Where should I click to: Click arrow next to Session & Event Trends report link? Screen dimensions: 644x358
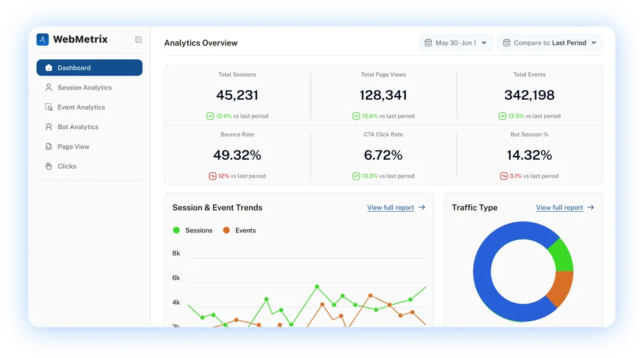(x=422, y=207)
